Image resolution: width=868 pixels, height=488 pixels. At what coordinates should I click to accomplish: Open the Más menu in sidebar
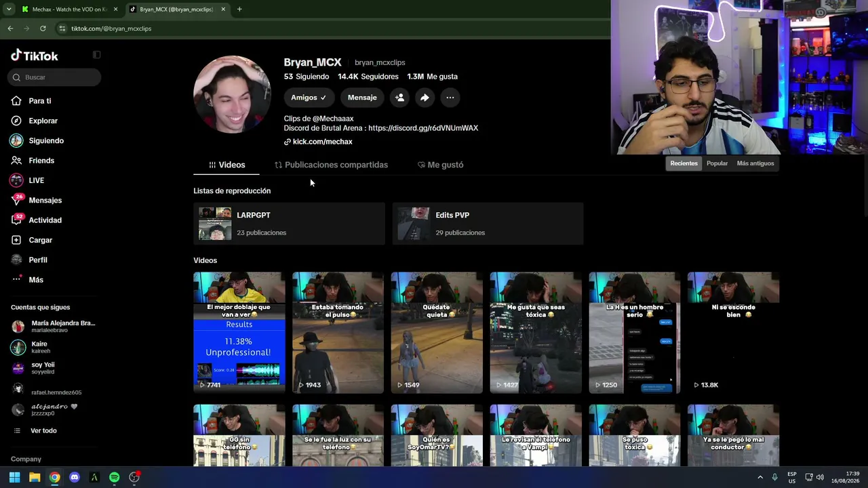click(x=35, y=280)
